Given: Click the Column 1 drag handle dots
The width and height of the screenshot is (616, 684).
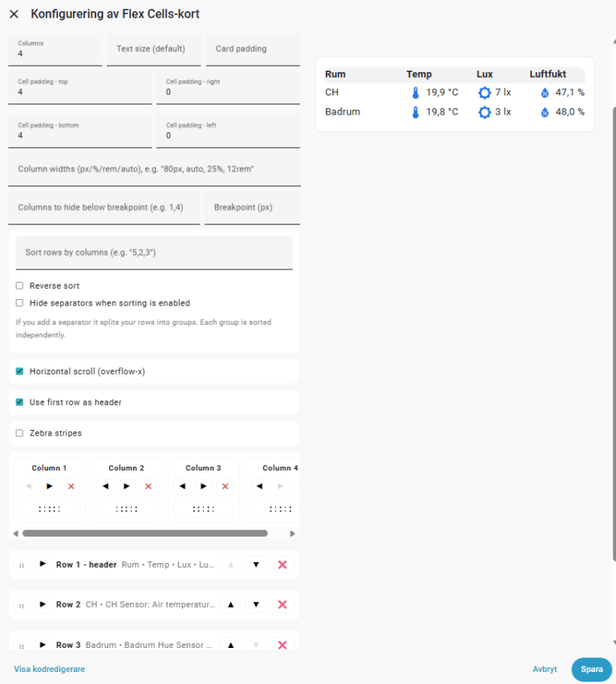Looking at the screenshot, I should click(49, 509).
